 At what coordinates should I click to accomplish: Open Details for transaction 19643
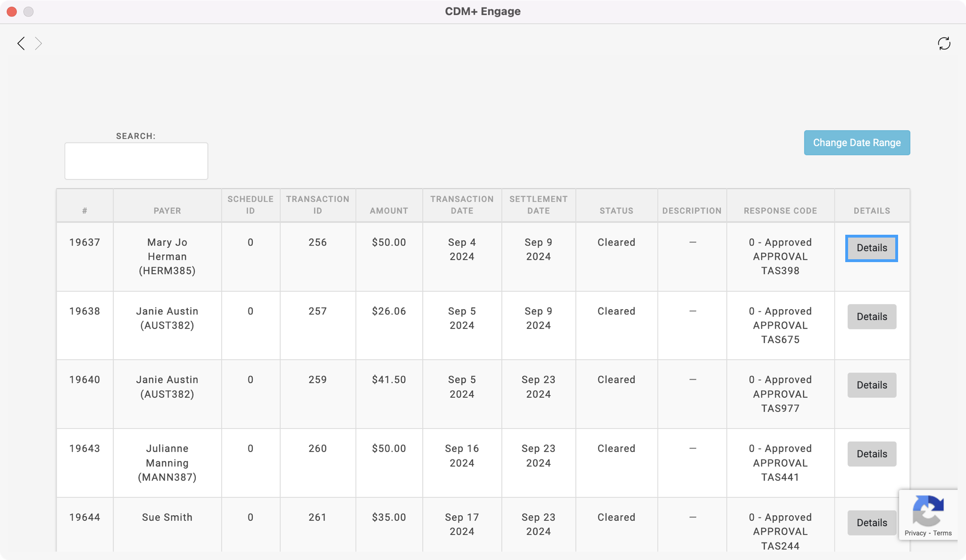click(871, 454)
